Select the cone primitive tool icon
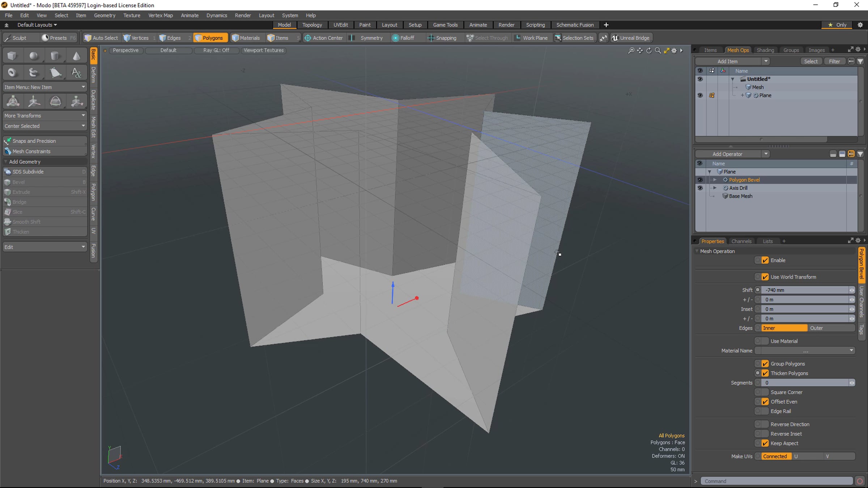Viewport: 868px width, 488px height. click(76, 56)
